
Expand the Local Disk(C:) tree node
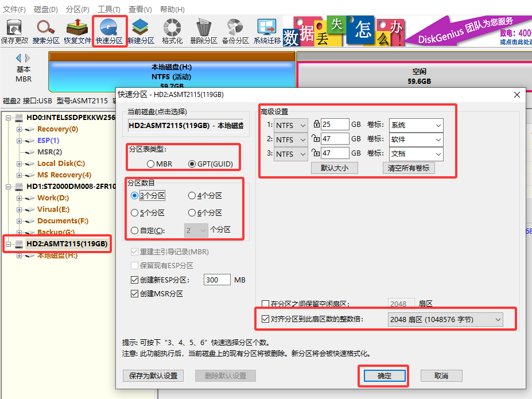pyautogui.click(x=19, y=164)
